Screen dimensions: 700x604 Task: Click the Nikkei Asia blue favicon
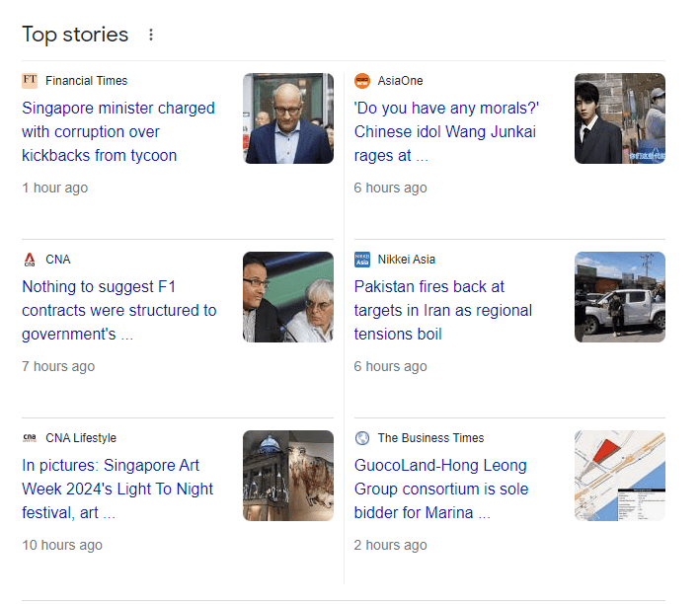click(x=362, y=260)
